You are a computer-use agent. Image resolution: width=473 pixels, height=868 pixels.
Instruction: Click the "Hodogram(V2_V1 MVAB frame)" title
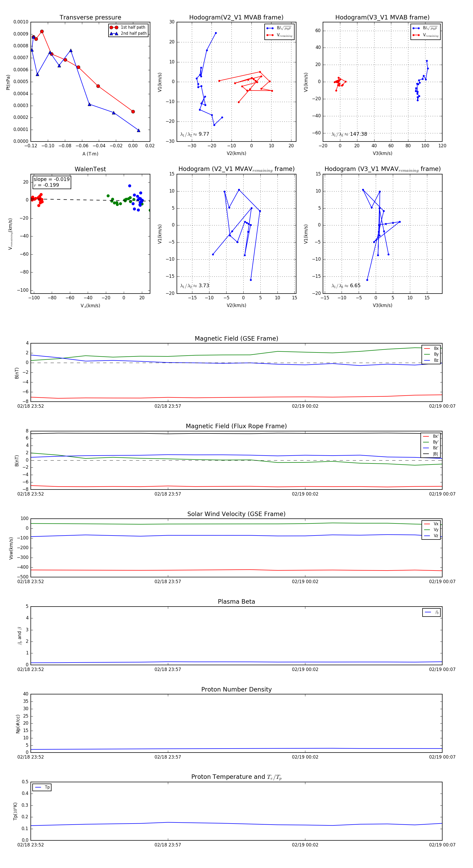click(x=236, y=18)
